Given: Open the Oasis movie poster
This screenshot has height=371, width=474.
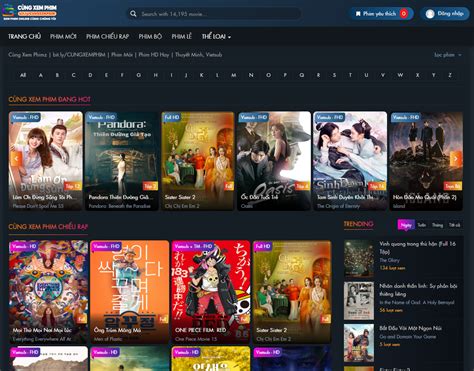Looking at the screenshot, I should (x=274, y=161).
